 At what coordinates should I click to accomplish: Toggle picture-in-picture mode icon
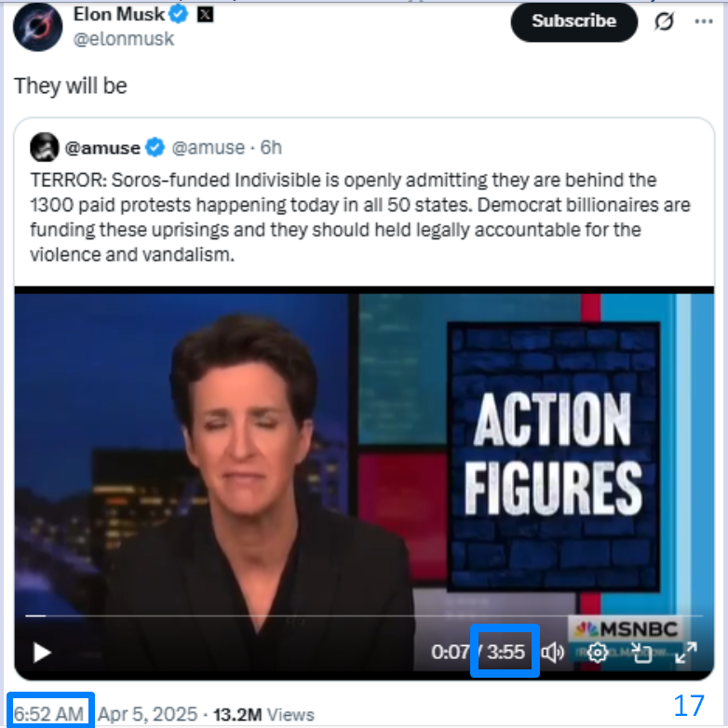tap(641, 653)
